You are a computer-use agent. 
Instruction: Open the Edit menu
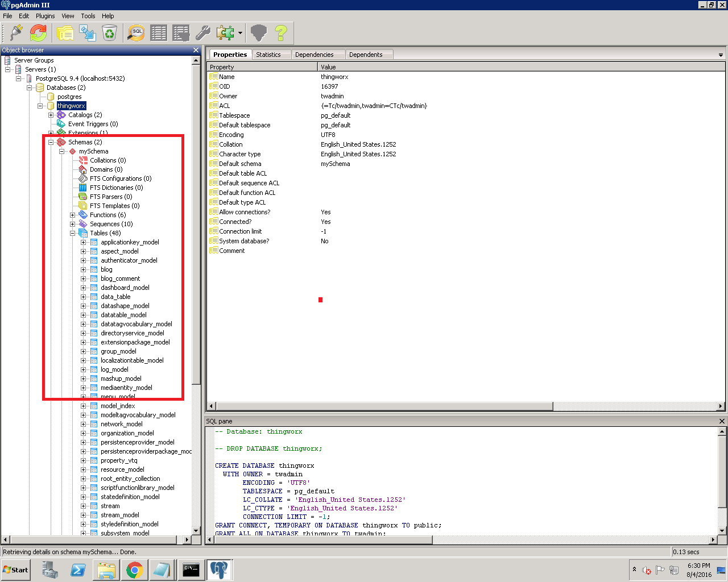point(24,16)
